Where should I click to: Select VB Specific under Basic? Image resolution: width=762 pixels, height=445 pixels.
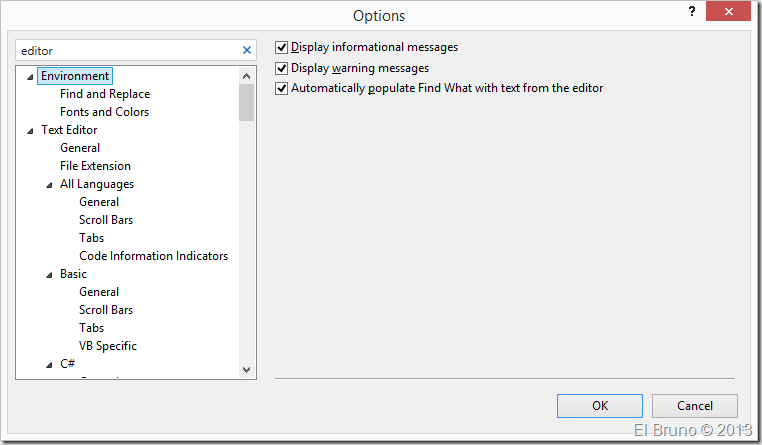point(108,346)
